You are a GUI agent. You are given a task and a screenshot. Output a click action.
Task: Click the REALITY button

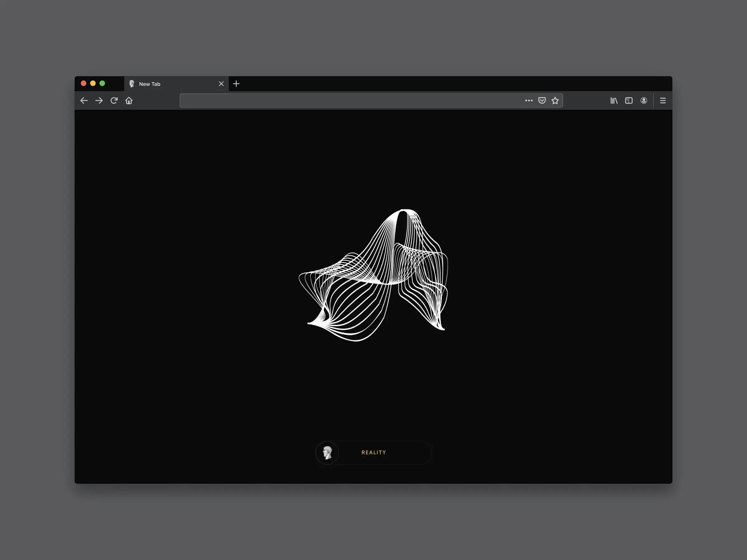tap(374, 453)
